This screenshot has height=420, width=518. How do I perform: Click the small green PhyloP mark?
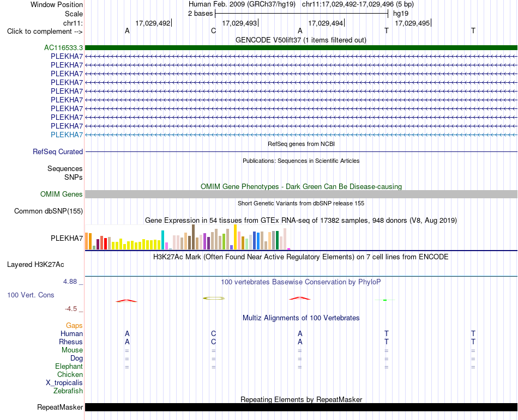tap(385, 300)
